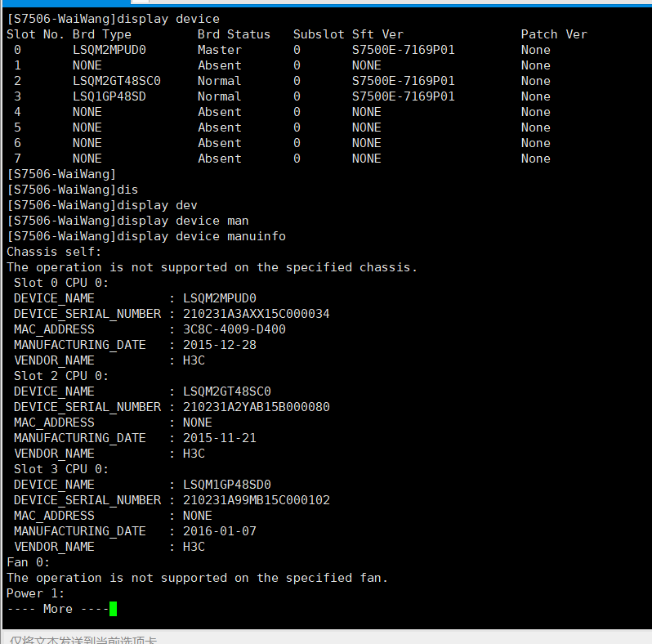Screen dimensions: 652x644
Task: Click serial number 210231A99MB15C000102
Action: click(x=256, y=500)
